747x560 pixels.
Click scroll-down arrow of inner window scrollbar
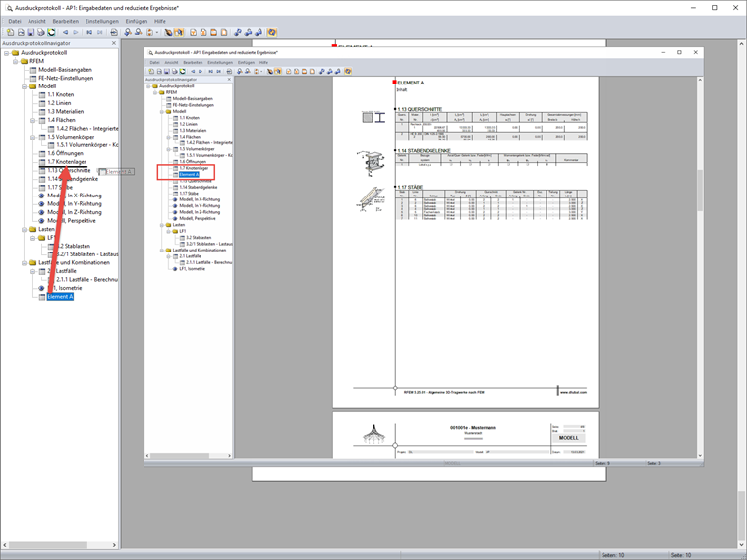[x=700, y=456]
